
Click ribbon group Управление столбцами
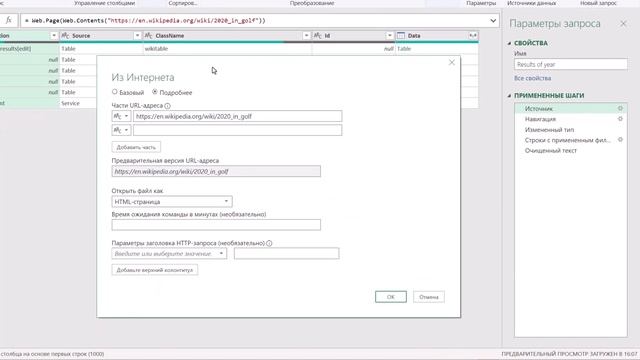(x=104, y=3)
